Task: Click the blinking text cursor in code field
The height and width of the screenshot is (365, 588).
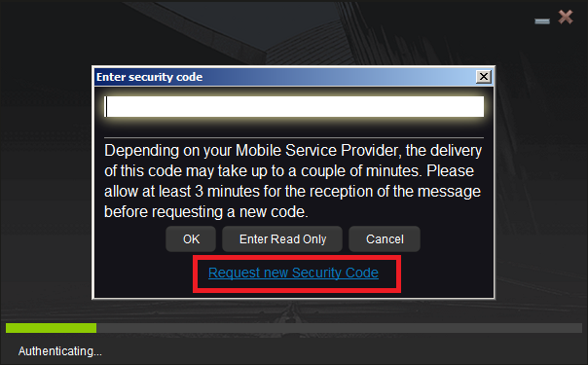Action: click(106, 107)
